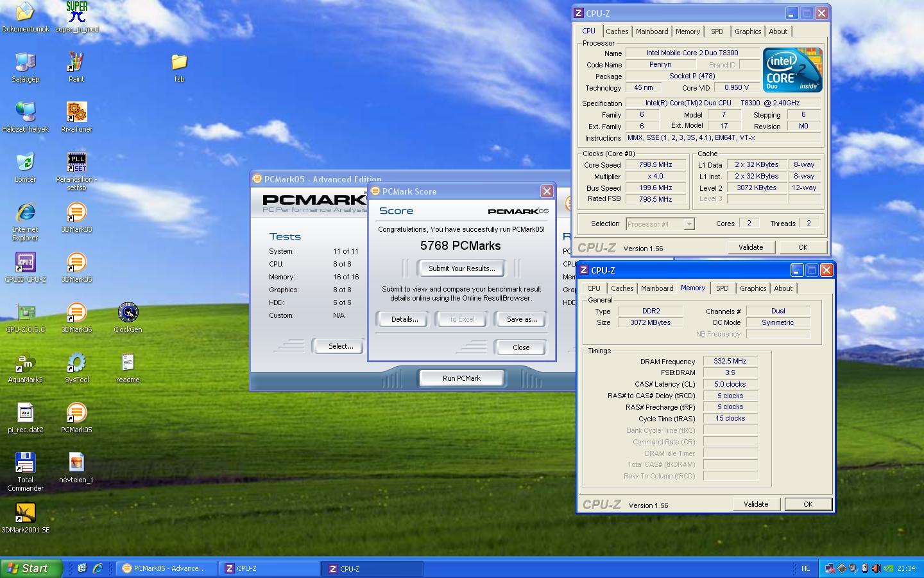
Task: Open the Start menu
Action: pyautogui.click(x=31, y=568)
